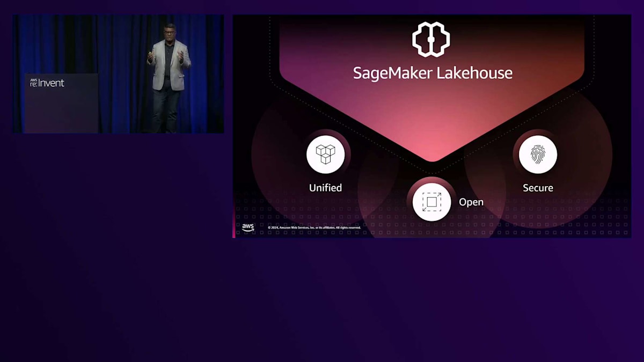Click the Unified stacked cubes icon

[325, 154]
